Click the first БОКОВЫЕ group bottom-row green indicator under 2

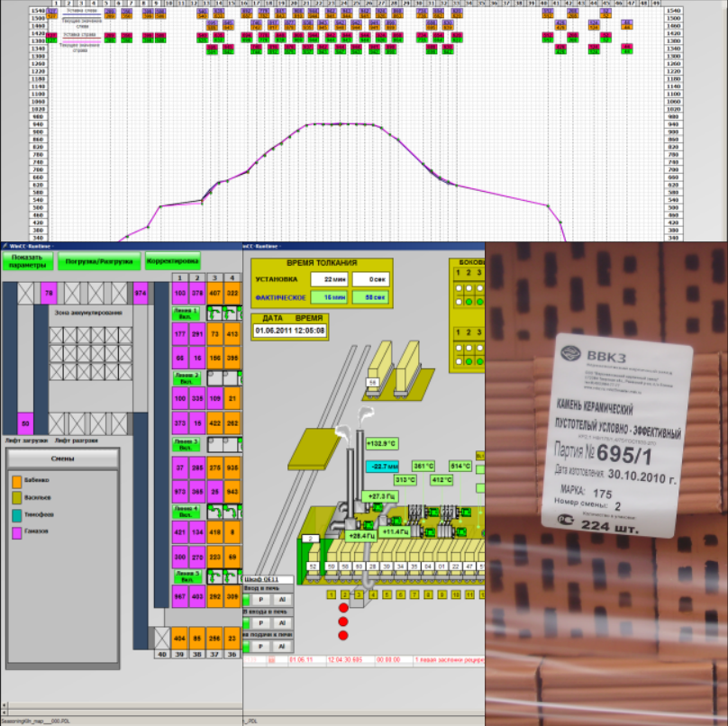point(469,302)
